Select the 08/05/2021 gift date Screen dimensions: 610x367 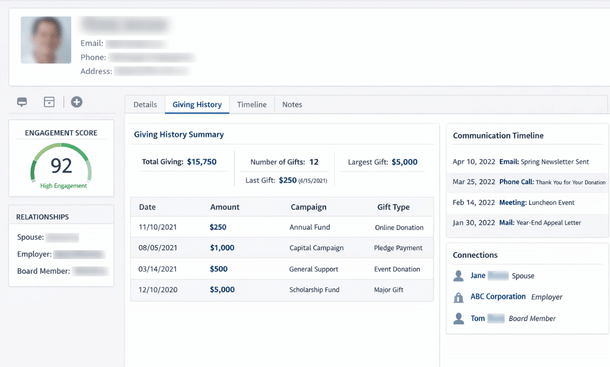tap(158, 248)
